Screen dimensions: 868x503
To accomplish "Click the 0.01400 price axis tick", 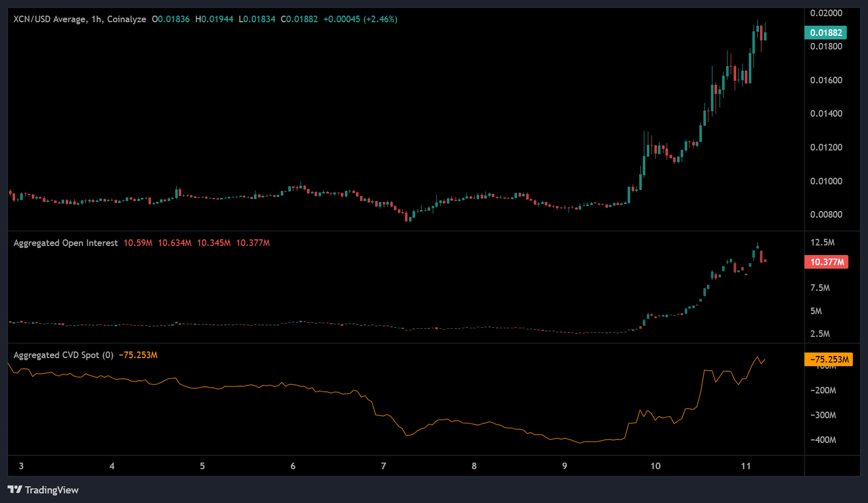I will point(826,113).
